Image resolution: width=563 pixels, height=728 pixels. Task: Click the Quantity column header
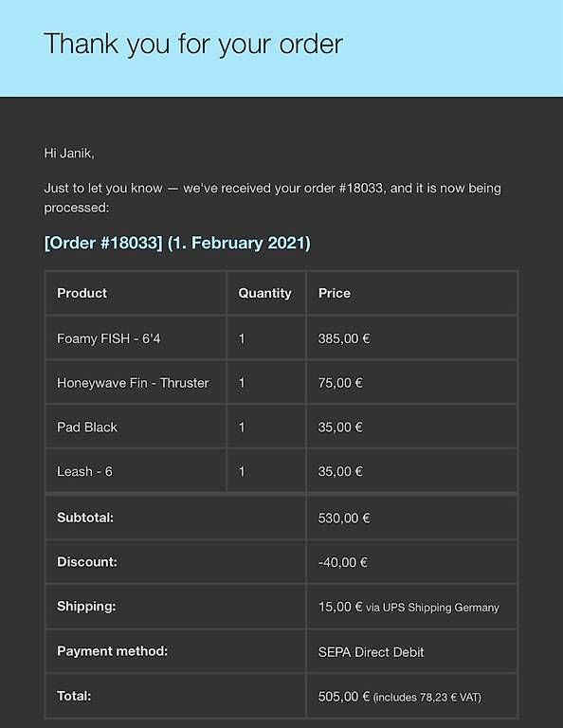click(264, 293)
